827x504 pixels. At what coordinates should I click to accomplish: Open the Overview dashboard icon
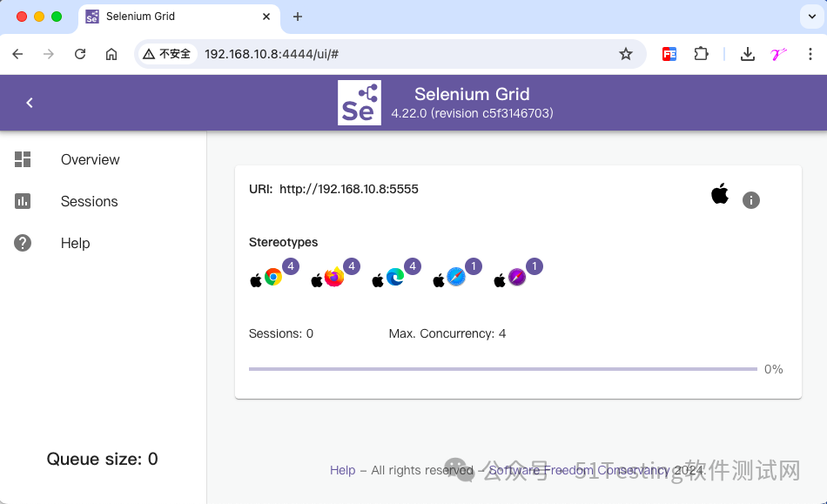click(x=23, y=159)
